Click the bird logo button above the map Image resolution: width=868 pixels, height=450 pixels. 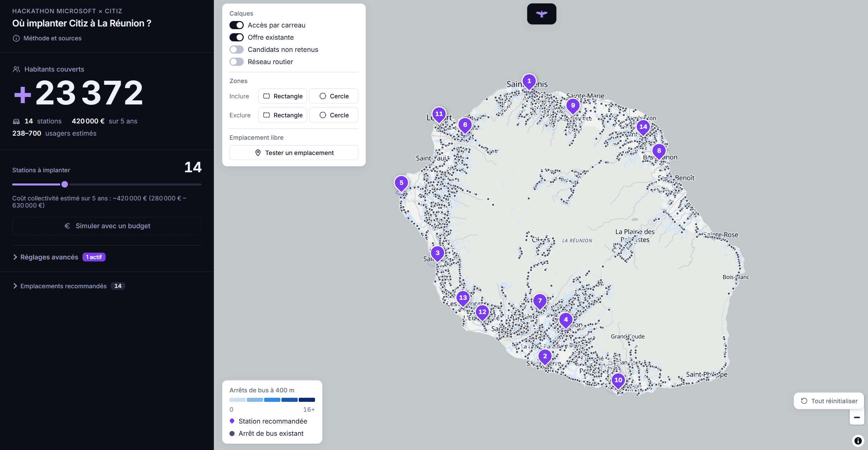[541, 14]
